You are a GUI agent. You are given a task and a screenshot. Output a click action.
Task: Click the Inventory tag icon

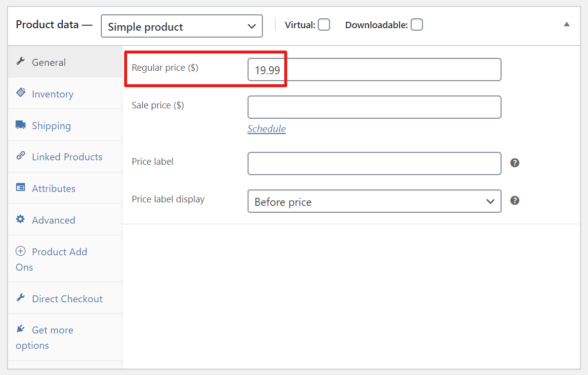point(21,93)
